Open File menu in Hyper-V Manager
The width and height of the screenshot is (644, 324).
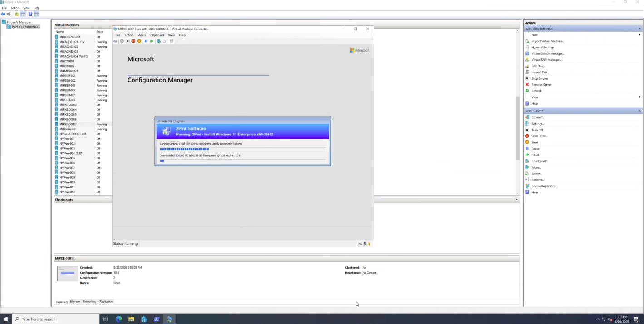[x=5, y=8]
